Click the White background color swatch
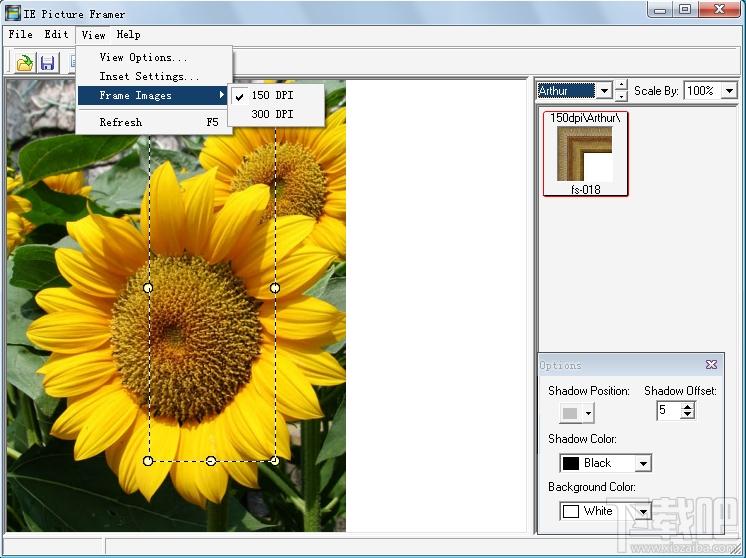The image size is (746, 558). pos(571,511)
